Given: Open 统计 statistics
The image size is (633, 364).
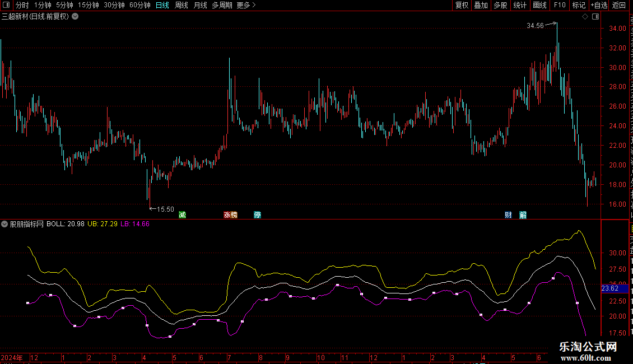Looking at the screenshot, I should click(520, 5).
